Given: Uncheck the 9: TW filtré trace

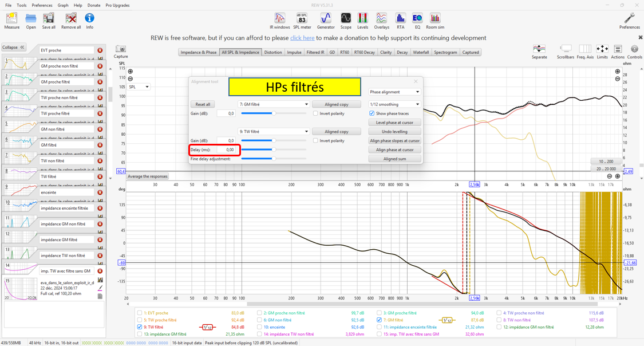Looking at the screenshot, I should pyautogui.click(x=140, y=327).
